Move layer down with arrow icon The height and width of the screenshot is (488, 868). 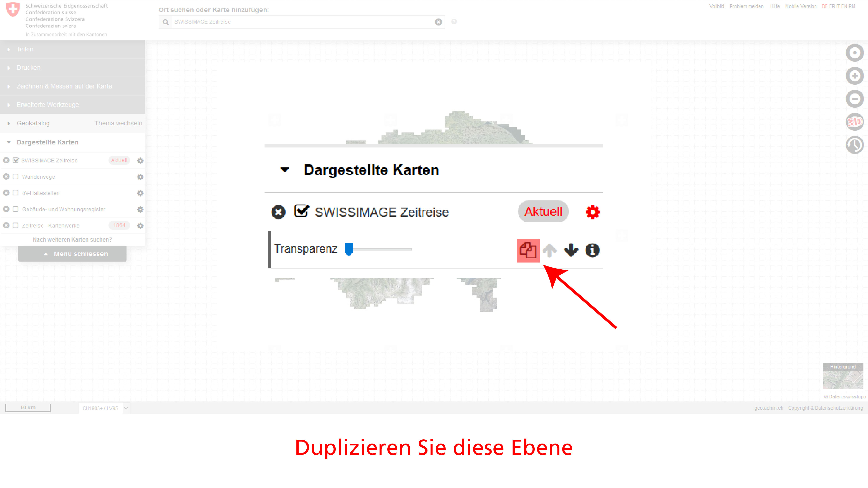[x=571, y=250]
